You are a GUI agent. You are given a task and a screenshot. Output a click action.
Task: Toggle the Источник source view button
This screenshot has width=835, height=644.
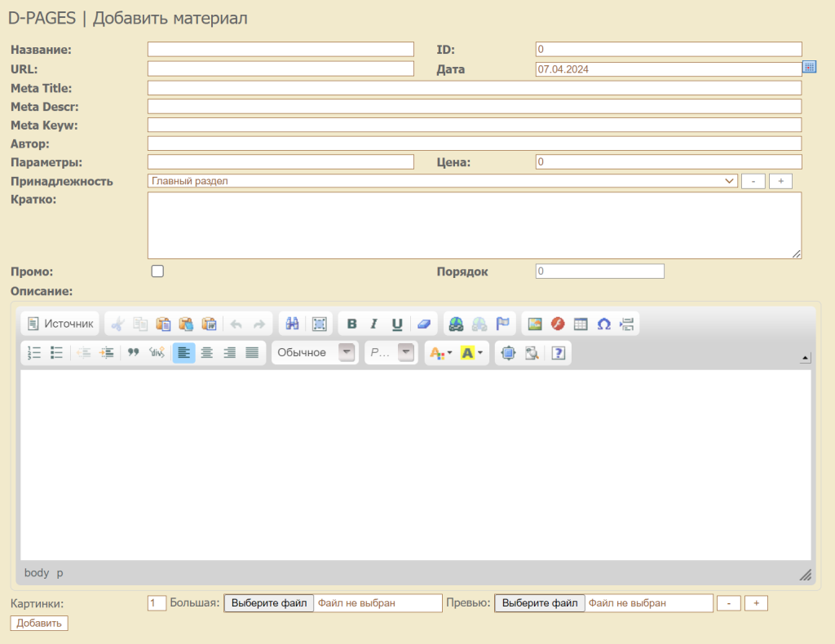point(60,324)
